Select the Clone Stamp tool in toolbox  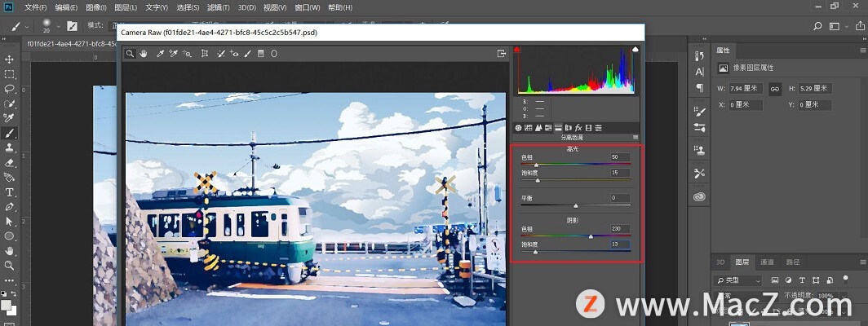tap(10, 148)
